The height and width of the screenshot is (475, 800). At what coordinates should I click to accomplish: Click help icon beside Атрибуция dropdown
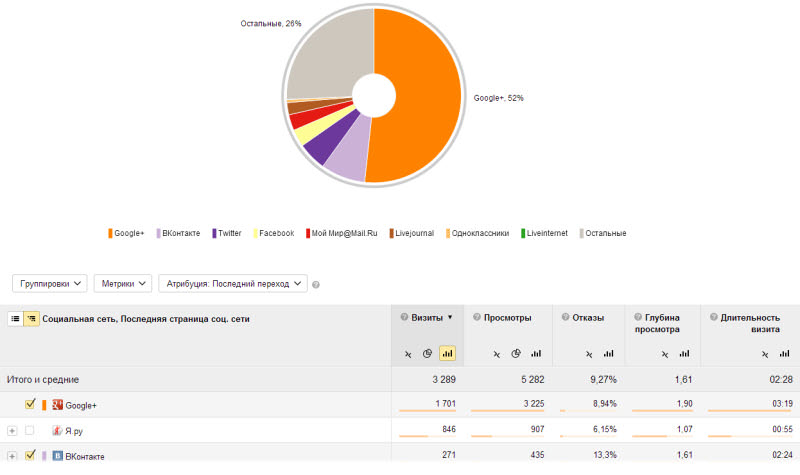[x=316, y=285]
